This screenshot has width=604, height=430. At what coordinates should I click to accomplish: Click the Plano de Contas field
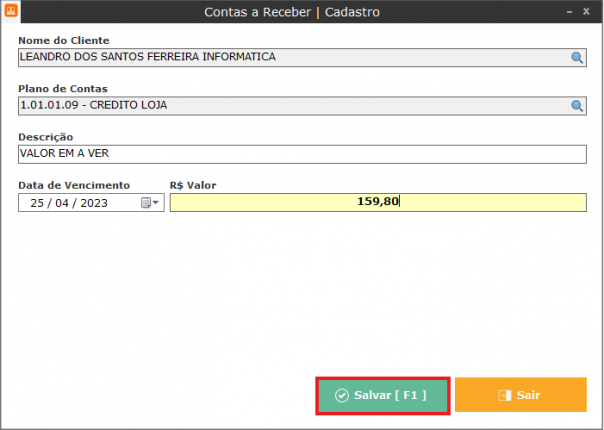tap(290, 106)
